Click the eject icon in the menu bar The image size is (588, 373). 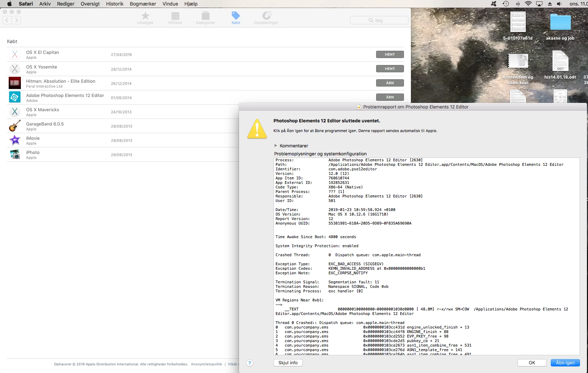click(550, 4)
